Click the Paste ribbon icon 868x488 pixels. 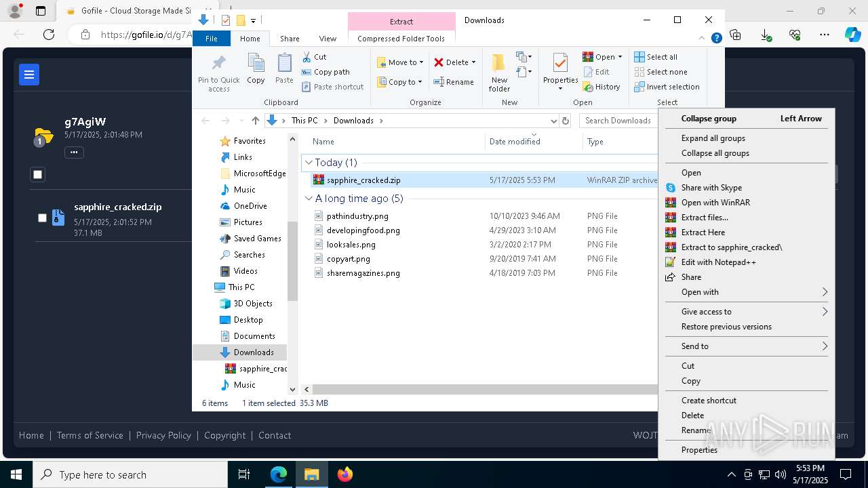coord(284,69)
